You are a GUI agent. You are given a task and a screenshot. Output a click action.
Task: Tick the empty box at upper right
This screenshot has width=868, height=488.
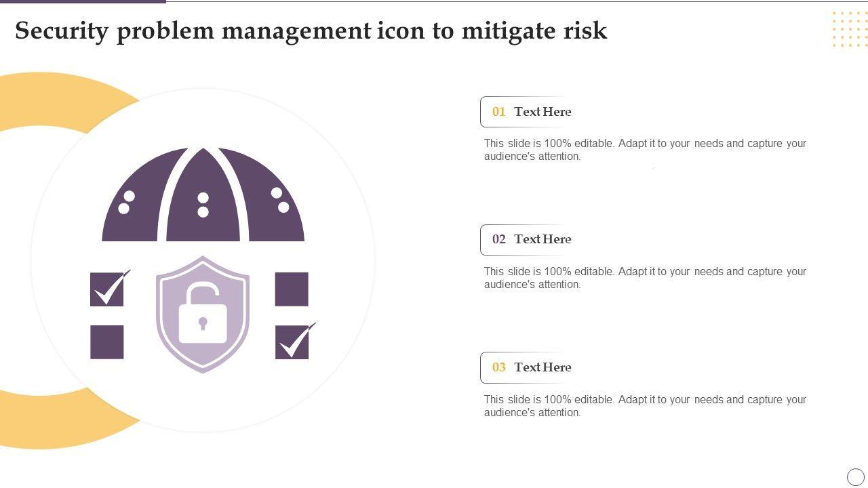pyautogui.click(x=292, y=289)
